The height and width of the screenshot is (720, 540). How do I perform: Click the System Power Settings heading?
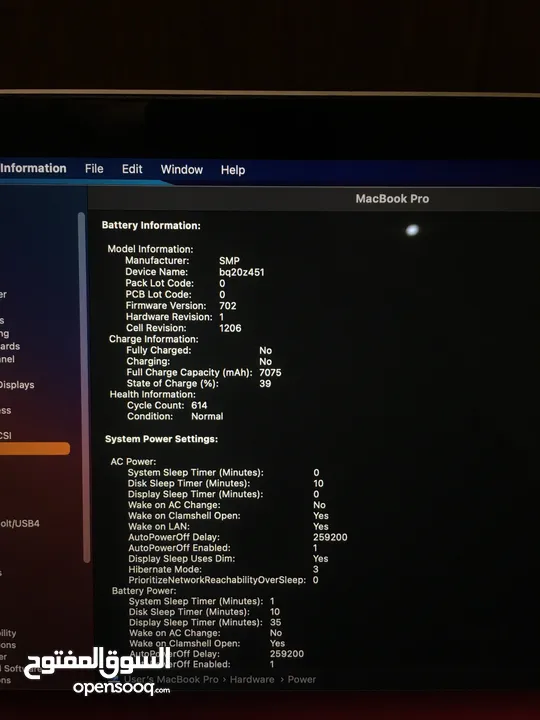(161, 439)
